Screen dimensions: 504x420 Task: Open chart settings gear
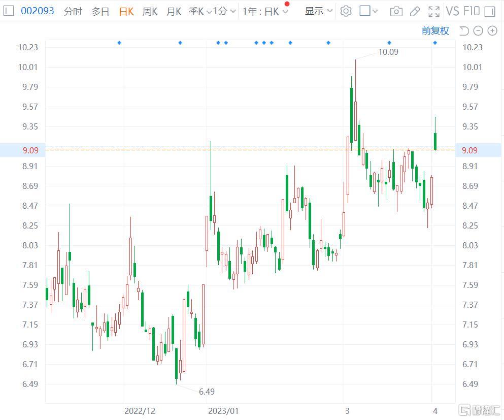[x=346, y=11]
